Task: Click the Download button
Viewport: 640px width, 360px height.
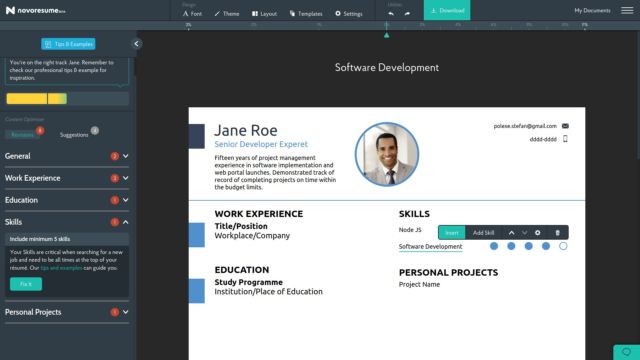Action: tap(447, 10)
